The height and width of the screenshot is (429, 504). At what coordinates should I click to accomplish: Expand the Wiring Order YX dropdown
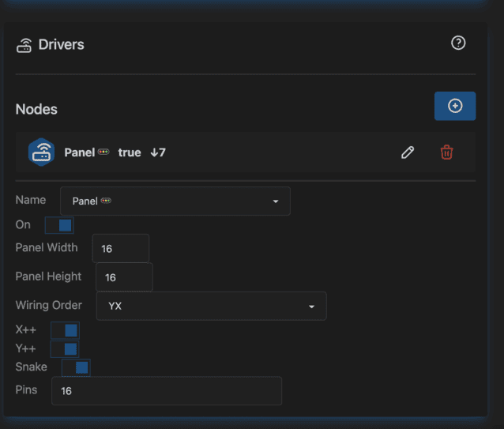point(211,306)
